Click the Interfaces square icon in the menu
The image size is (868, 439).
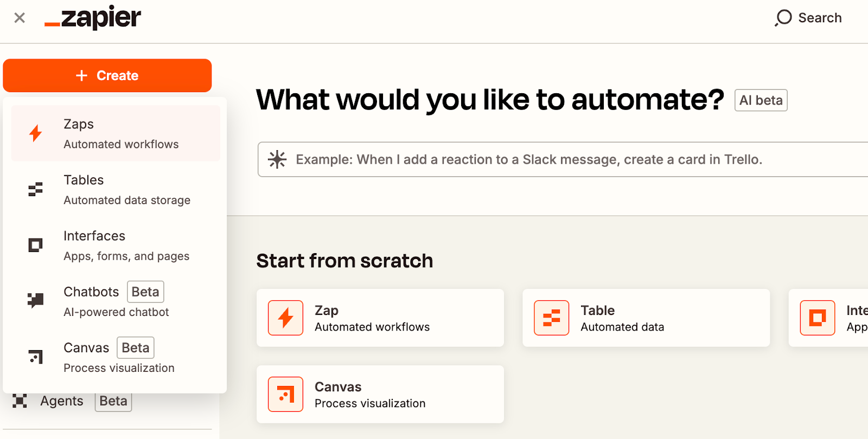pyautogui.click(x=36, y=246)
